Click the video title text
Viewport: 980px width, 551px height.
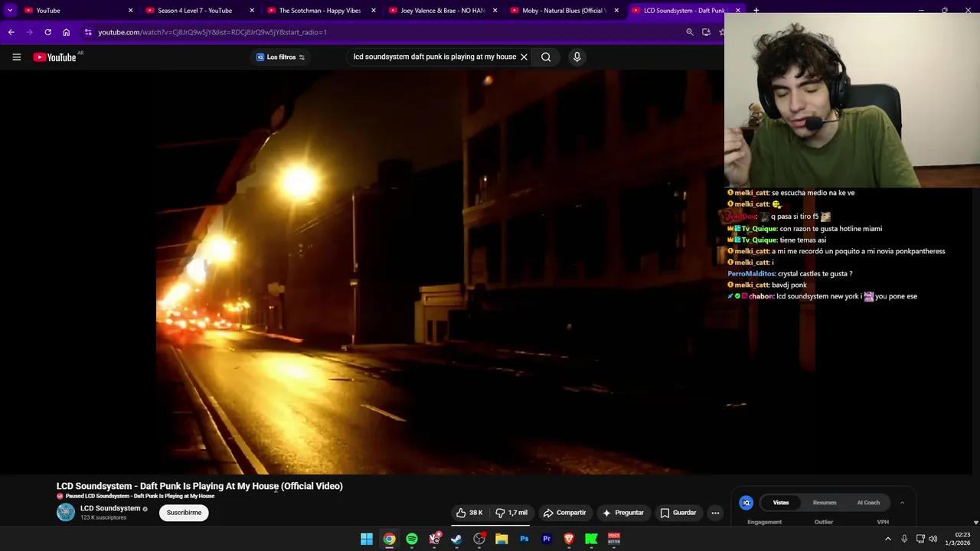(x=200, y=486)
